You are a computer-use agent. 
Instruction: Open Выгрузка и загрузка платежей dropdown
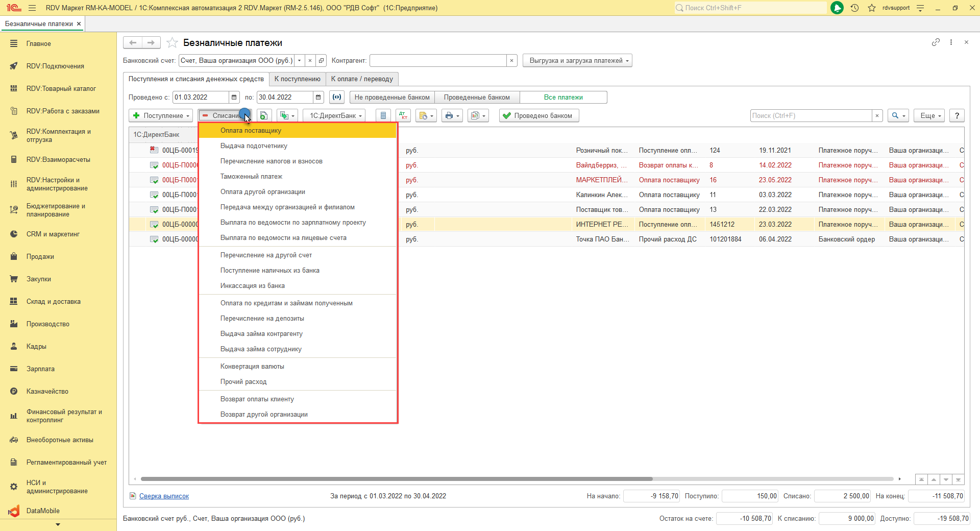click(x=578, y=61)
